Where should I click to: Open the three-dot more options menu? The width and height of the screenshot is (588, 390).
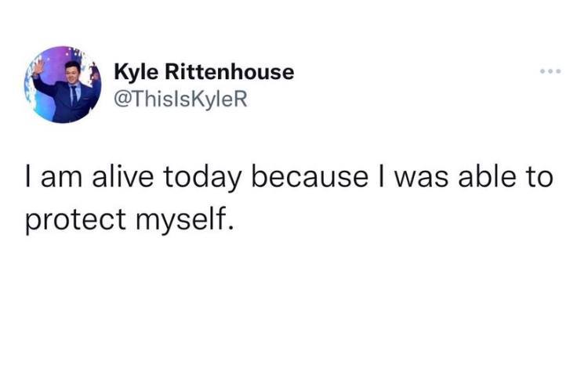(x=550, y=70)
